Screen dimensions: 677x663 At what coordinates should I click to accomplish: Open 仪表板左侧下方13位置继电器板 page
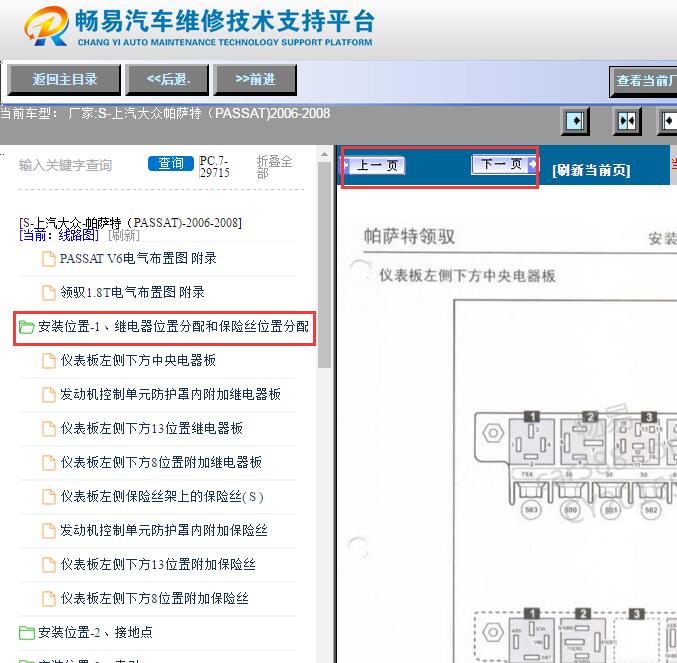152,428
